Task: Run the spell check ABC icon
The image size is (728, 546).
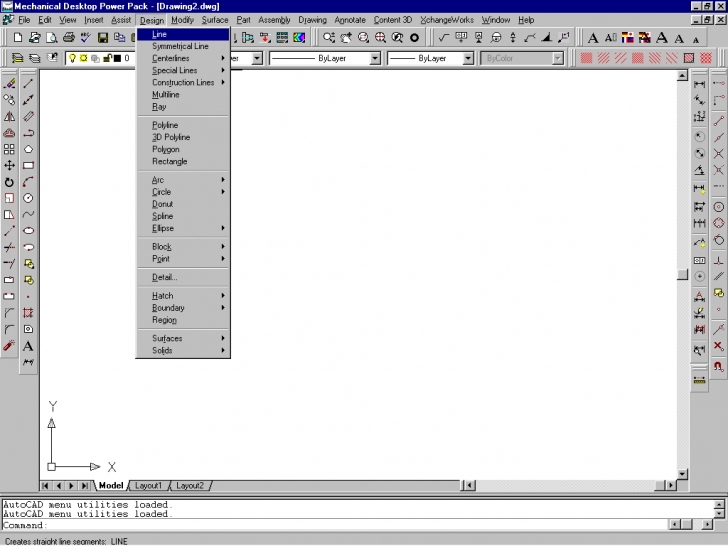Action: (85, 38)
